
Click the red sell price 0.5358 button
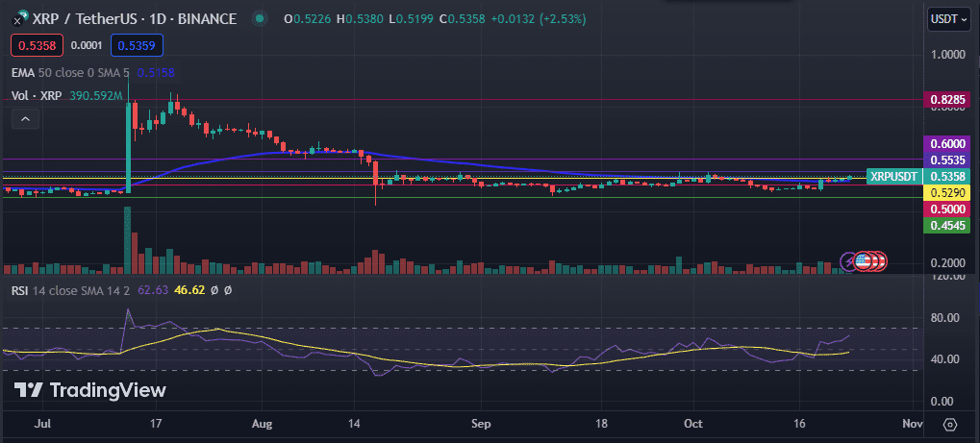pos(37,45)
